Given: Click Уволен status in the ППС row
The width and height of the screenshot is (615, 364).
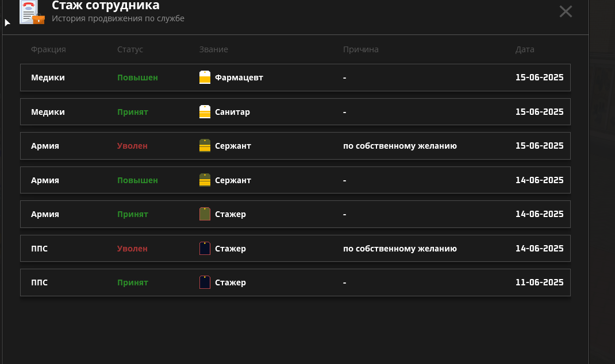Looking at the screenshot, I should pyautogui.click(x=132, y=249).
